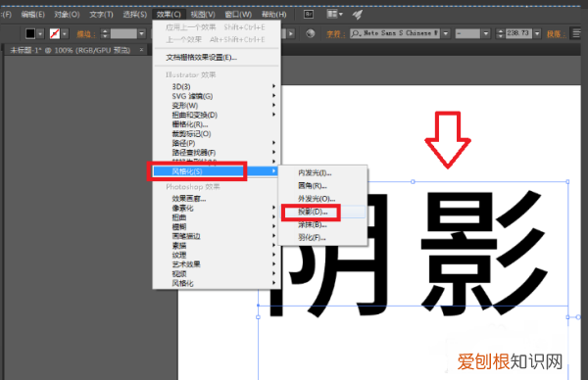Open the 编辑(E) menu
588x380 pixels.
click(33, 15)
